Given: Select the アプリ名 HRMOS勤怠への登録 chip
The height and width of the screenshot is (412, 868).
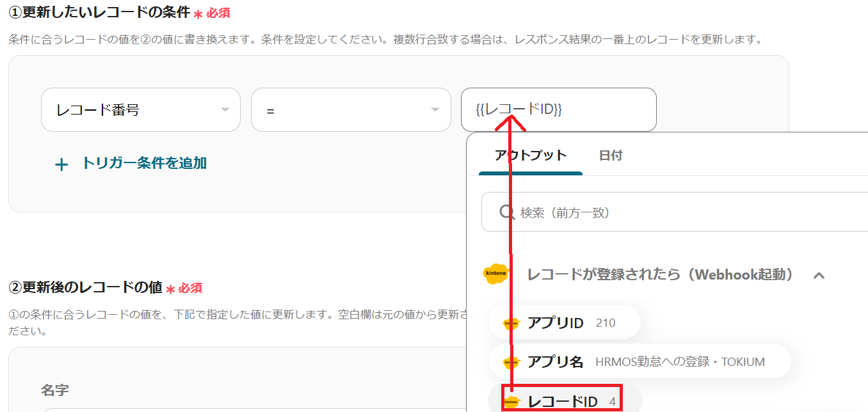Looking at the screenshot, I should 639,361.
